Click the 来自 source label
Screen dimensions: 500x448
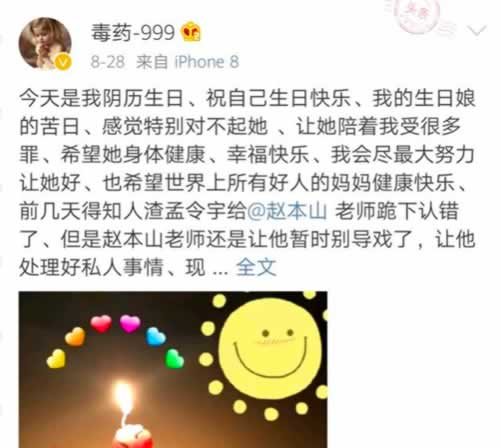152,62
